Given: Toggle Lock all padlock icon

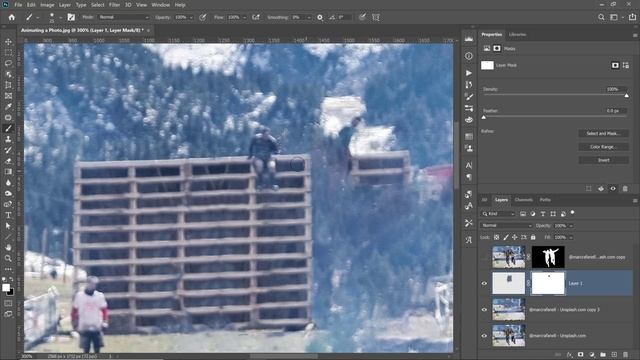Looking at the screenshot, I should tap(533, 237).
